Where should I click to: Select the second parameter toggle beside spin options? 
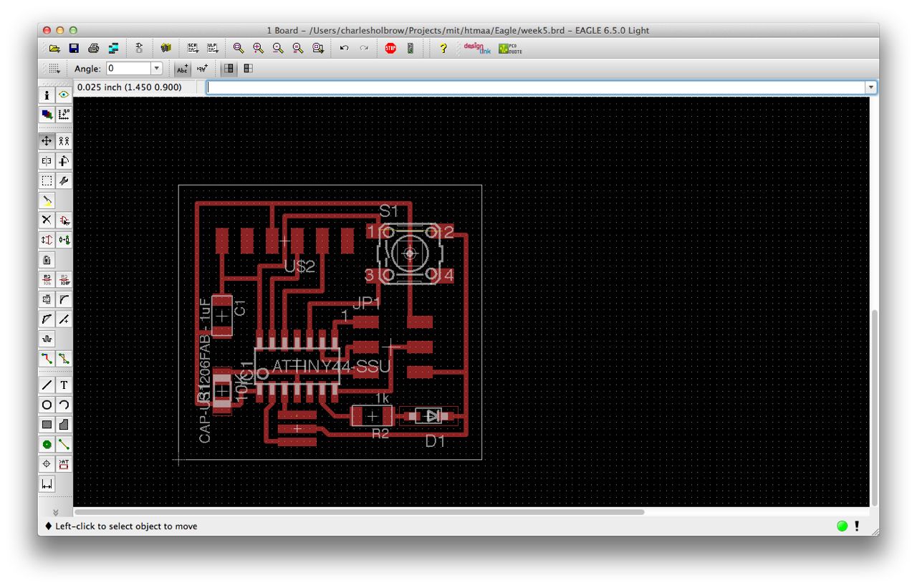pyautogui.click(x=248, y=69)
